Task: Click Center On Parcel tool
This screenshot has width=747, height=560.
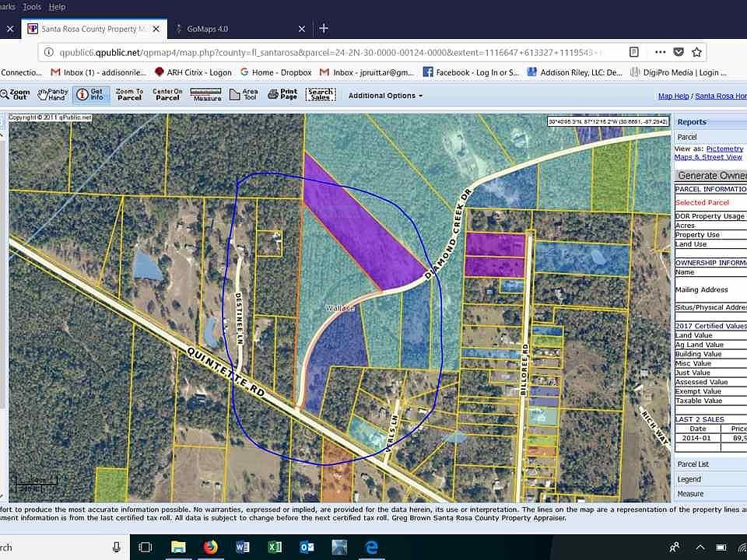Action: click(x=167, y=94)
